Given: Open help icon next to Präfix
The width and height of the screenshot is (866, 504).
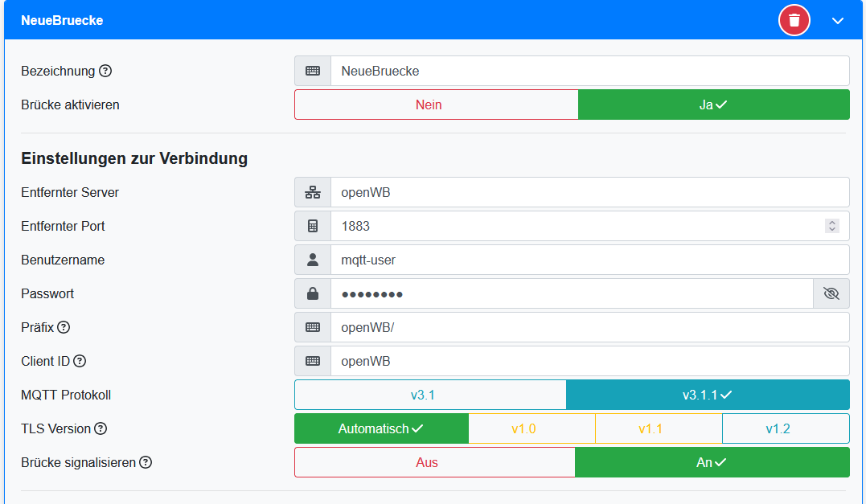Looking at the screenshot, I should pyautogui.click(x=64, y=327).
